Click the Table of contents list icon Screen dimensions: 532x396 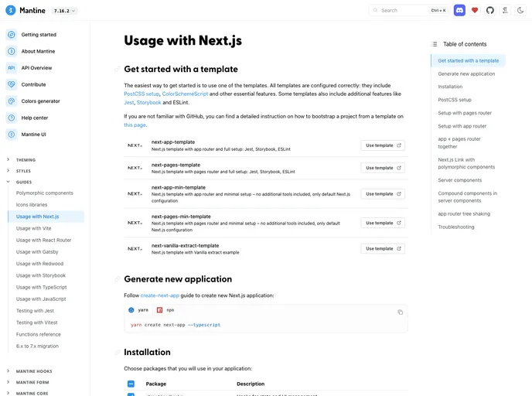(435, 44)
